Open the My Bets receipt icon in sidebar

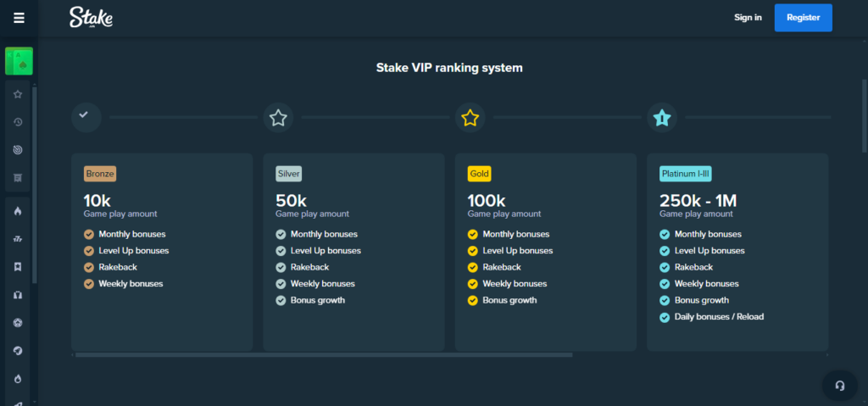coord(18,177)
